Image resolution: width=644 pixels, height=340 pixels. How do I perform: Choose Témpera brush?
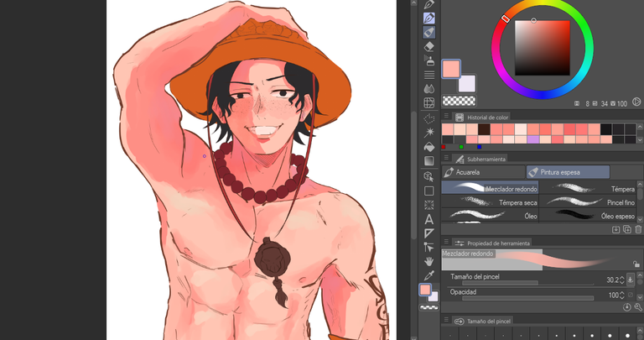(x=588, y=187)
